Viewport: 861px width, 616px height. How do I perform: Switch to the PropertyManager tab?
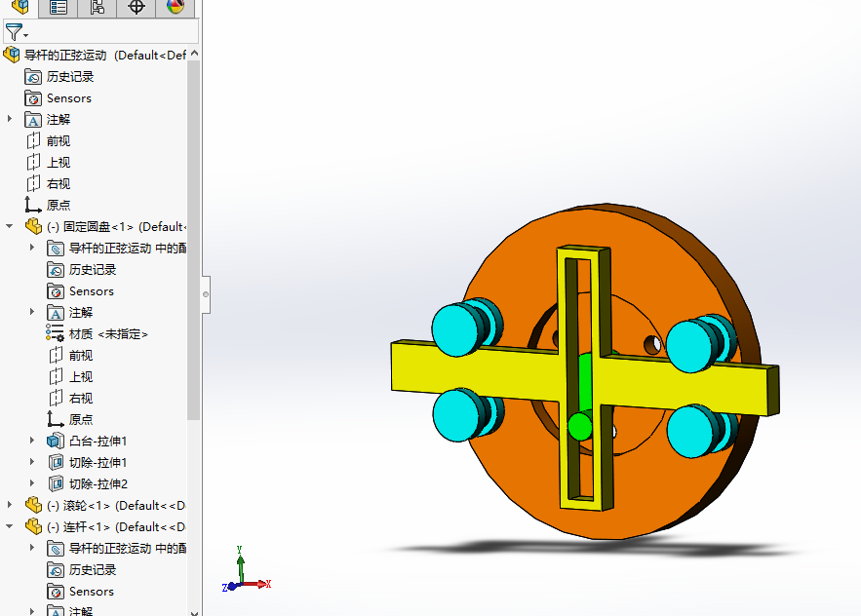tap(59, 7)
